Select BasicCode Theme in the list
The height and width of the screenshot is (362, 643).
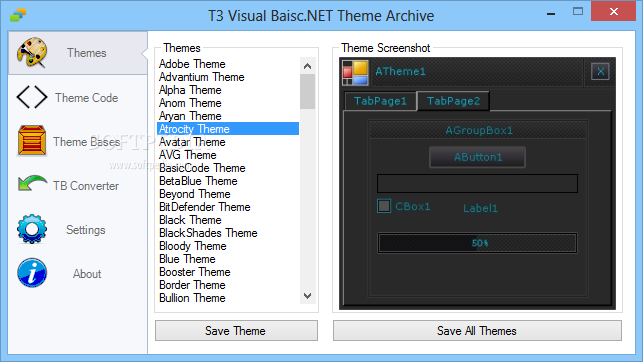coord(228,168)
